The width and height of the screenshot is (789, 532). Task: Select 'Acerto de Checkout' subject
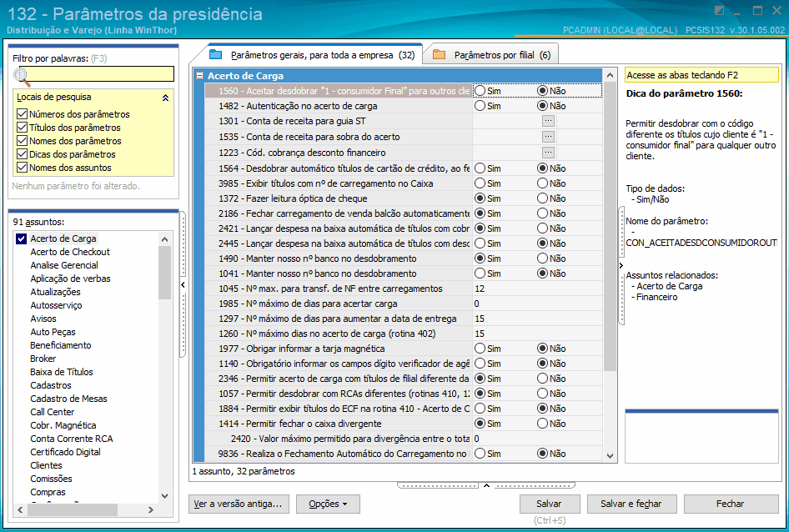pyautogui.click(x=70, y=252)
